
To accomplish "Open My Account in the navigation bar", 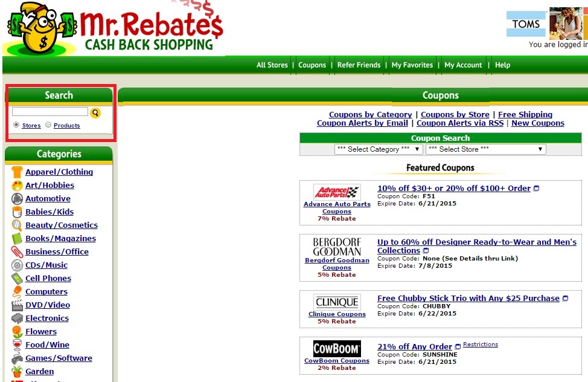I will click(x=463, y=65).
